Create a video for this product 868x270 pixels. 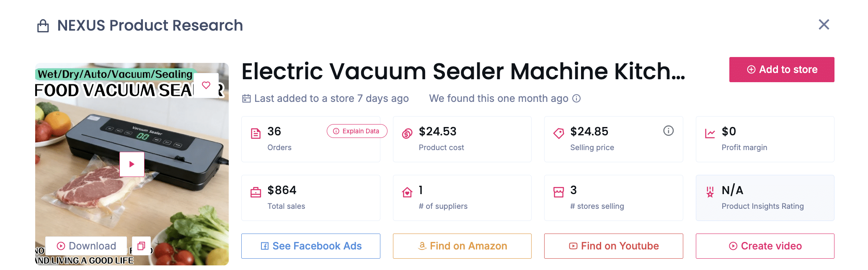pos(765,246)
